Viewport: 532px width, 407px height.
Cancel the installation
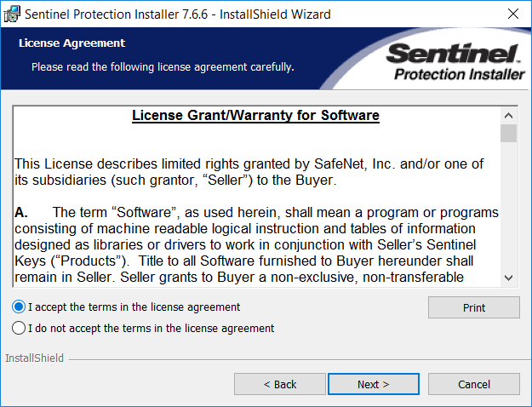pyautogui.click(x=474, y=384)
